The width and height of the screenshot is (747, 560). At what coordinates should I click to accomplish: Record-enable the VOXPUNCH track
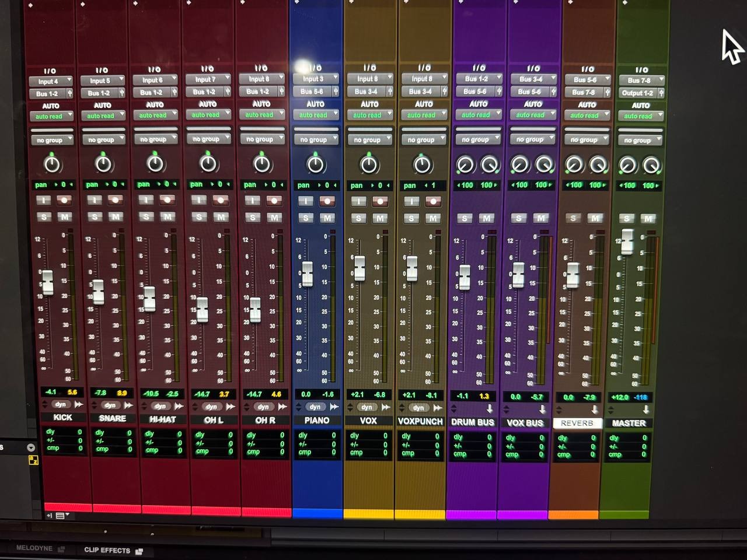pos(433,201)
